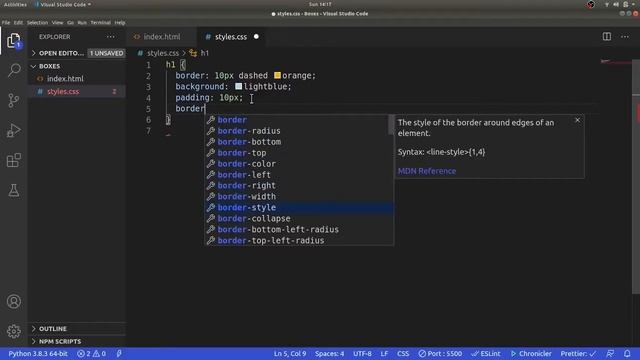Open the Explorer view in activity bar
The height and width of the screenshot is (360, 640).
pyautogui.click(x=13, y=41)
